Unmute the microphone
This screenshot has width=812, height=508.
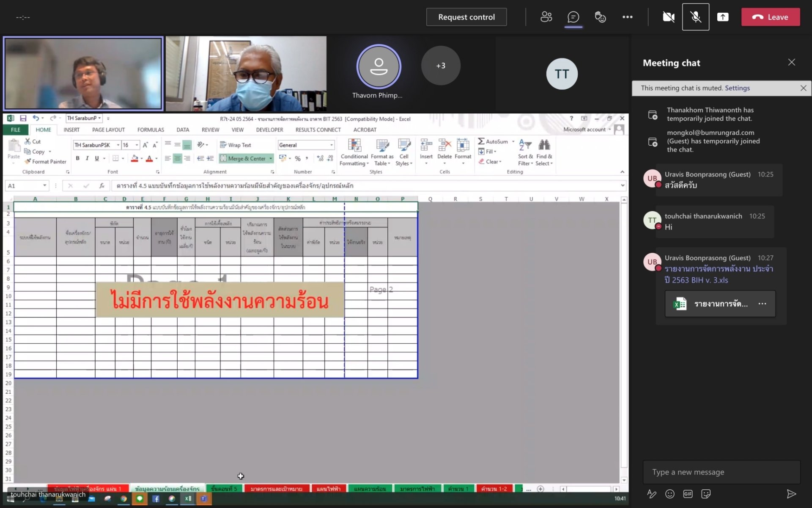(x=695, y=17)
